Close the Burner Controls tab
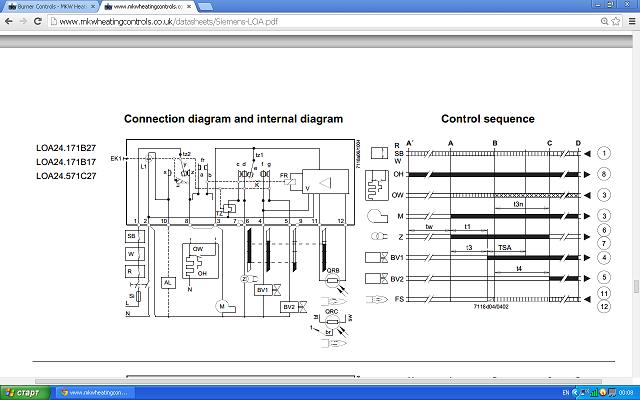 92,6
